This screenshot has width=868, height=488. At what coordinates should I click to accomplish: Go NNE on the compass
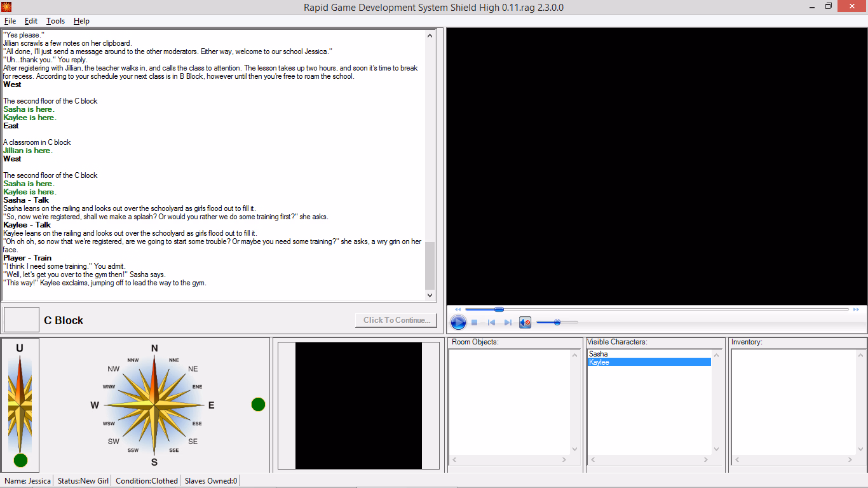click(174, 360)
